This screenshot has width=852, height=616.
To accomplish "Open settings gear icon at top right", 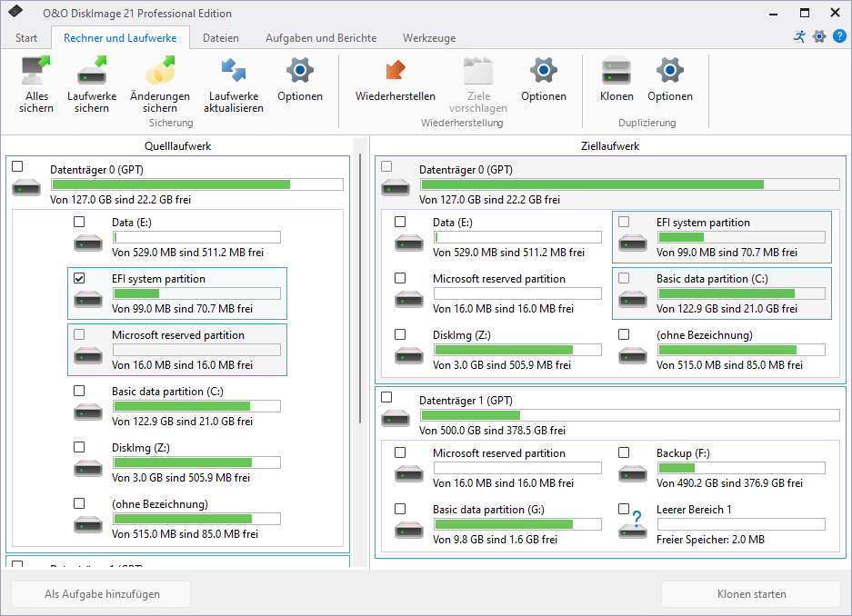I will (x=819, y=36).
